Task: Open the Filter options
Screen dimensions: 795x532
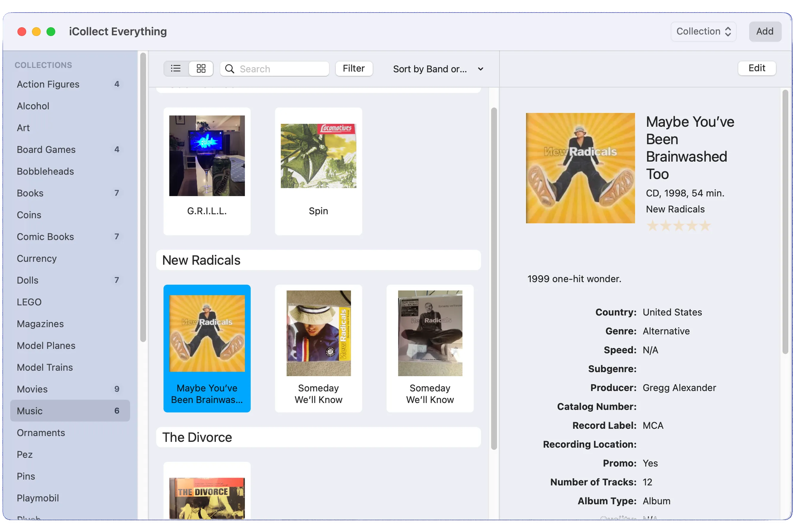Action: [354, 69]
